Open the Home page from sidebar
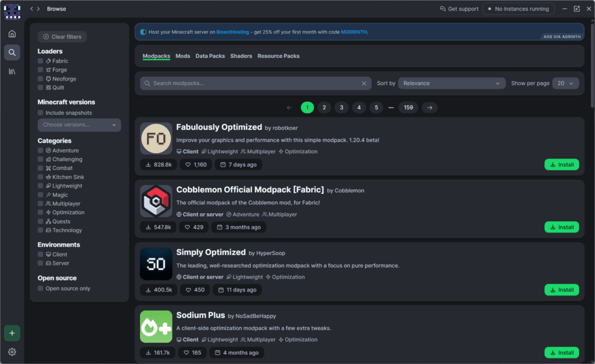Viewport: 595px width, 364px height. coord(12,34)
